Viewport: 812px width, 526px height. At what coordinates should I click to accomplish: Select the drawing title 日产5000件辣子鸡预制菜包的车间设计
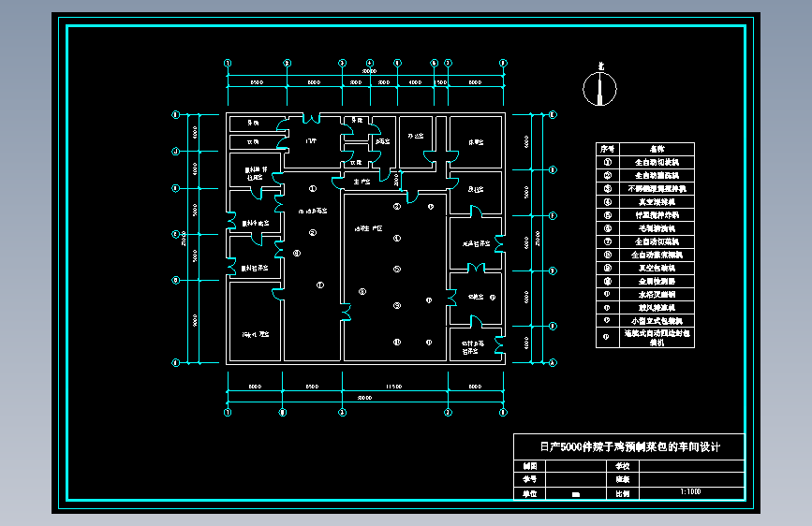coord(629,446)
